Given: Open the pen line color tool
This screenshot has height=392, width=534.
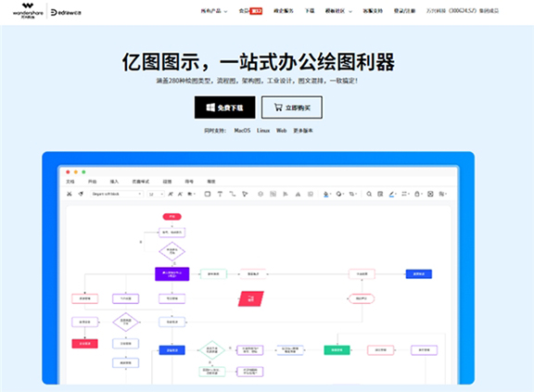Looking at the screenshot, I should (x=392, y=194).
